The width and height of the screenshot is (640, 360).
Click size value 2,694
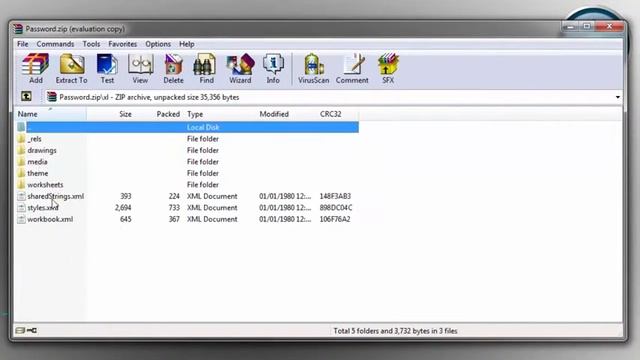[123, 207]
